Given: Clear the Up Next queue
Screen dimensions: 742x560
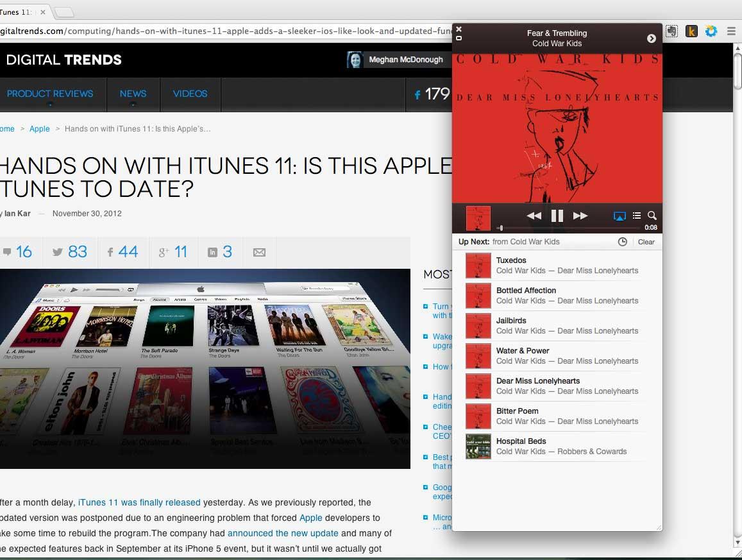Looking at the screenshot, I should click(x=646, y=242).
